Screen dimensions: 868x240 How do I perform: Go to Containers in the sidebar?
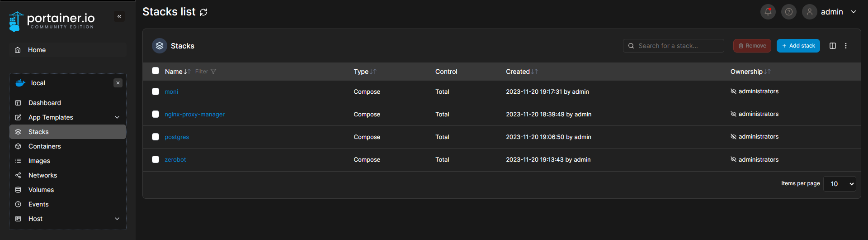coord(44,146)
